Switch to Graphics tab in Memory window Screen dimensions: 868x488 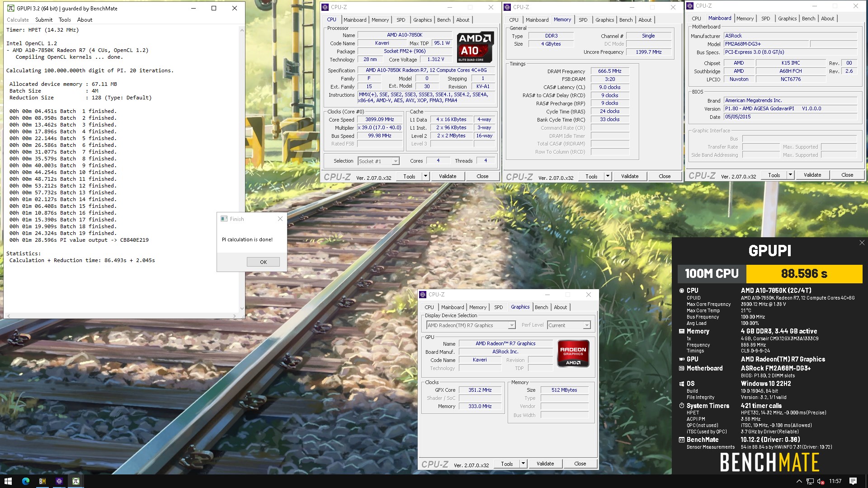[605, 20]
